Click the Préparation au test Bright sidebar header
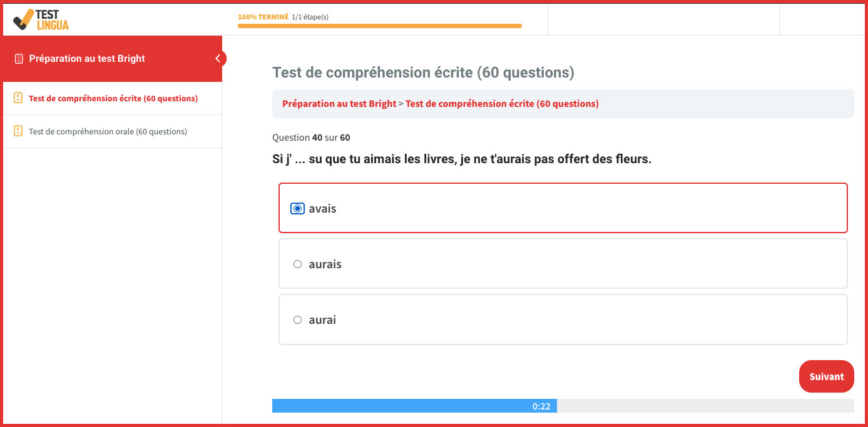868x427 pixels. point(87,59)
